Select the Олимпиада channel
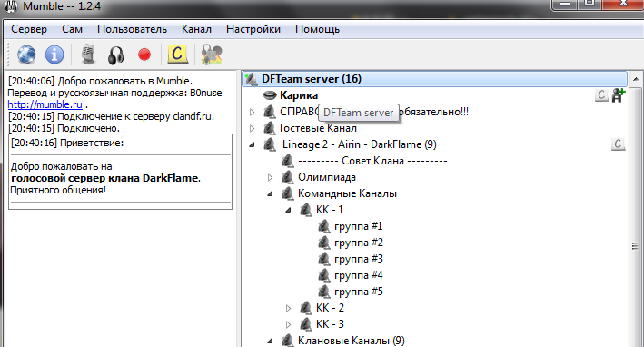 (x=326, y=177)
